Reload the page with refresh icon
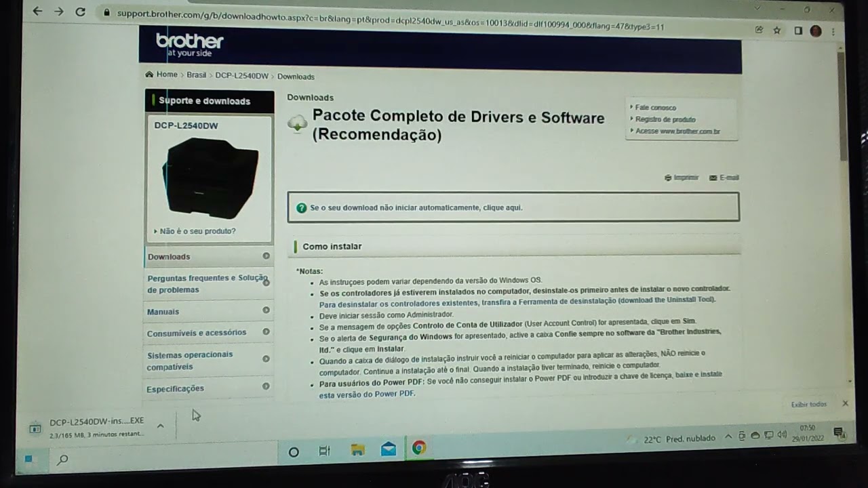The image size is (868, 488). click(80, 12)
